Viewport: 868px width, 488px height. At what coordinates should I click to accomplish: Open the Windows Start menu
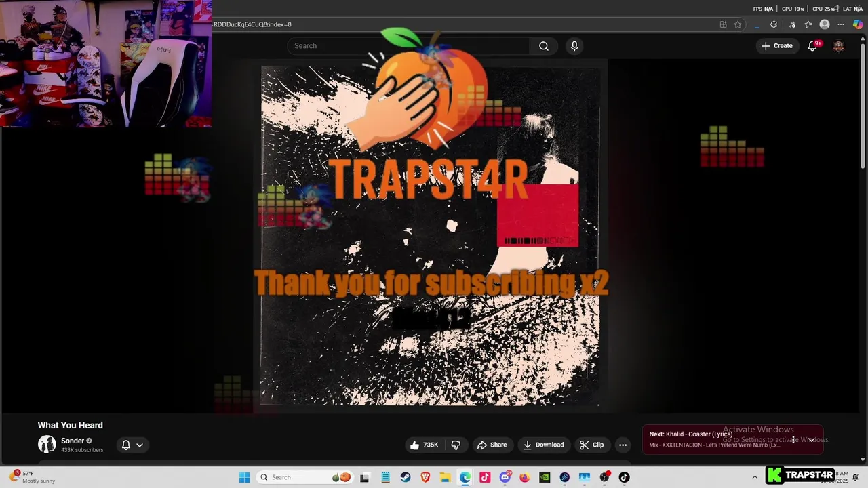point(244,477)
